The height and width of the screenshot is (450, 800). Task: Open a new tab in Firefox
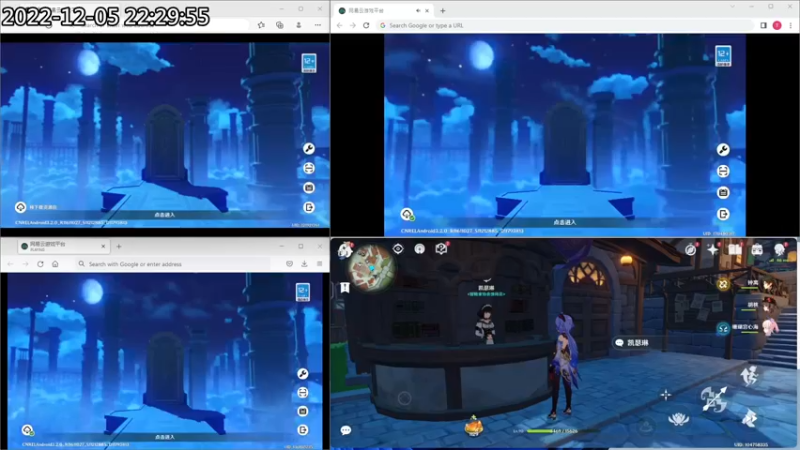(x=119, y=246)
